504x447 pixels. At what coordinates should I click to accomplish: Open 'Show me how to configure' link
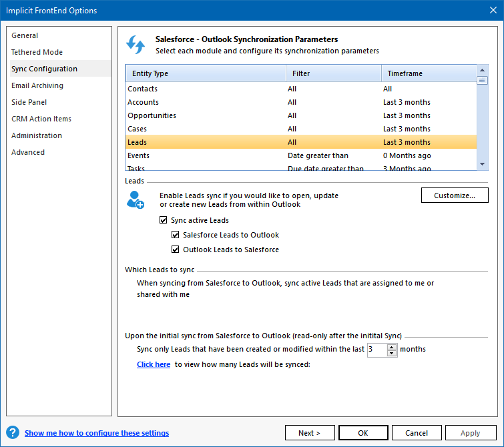[97, 433]
